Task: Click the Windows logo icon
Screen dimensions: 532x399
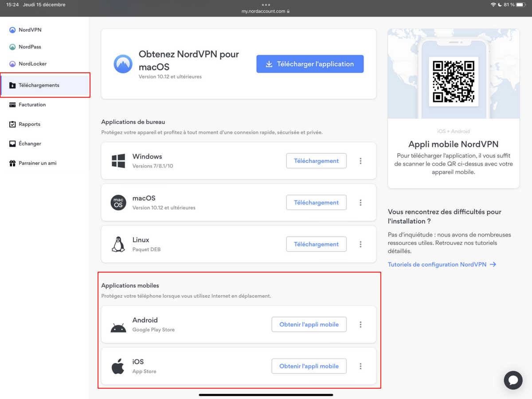Action: (x=118, y=161)
